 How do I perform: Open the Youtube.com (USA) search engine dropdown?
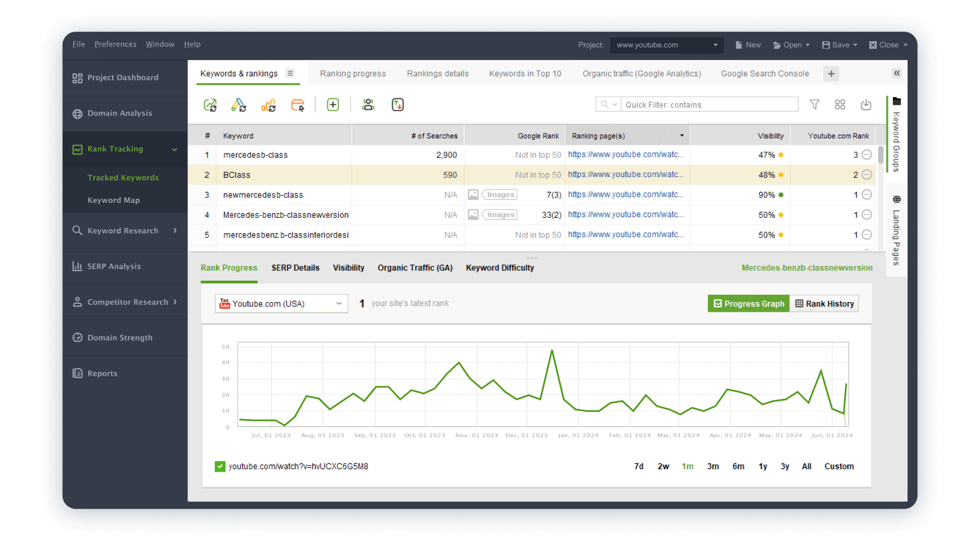pos(281,304)
